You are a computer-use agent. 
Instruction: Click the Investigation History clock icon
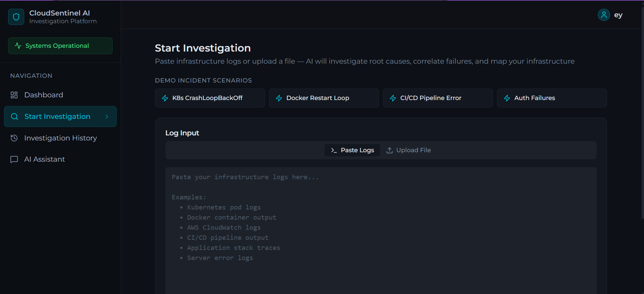pos(14,138)
